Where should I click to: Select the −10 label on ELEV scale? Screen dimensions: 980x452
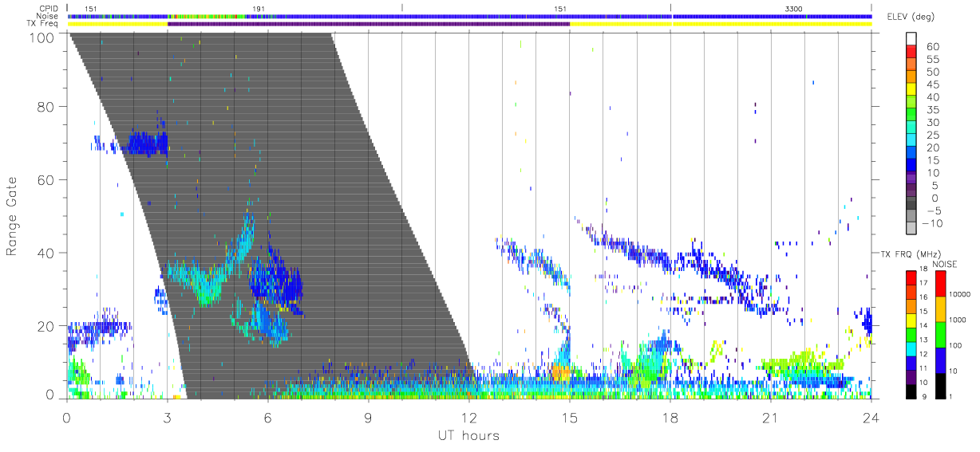[x=931, y=222]
